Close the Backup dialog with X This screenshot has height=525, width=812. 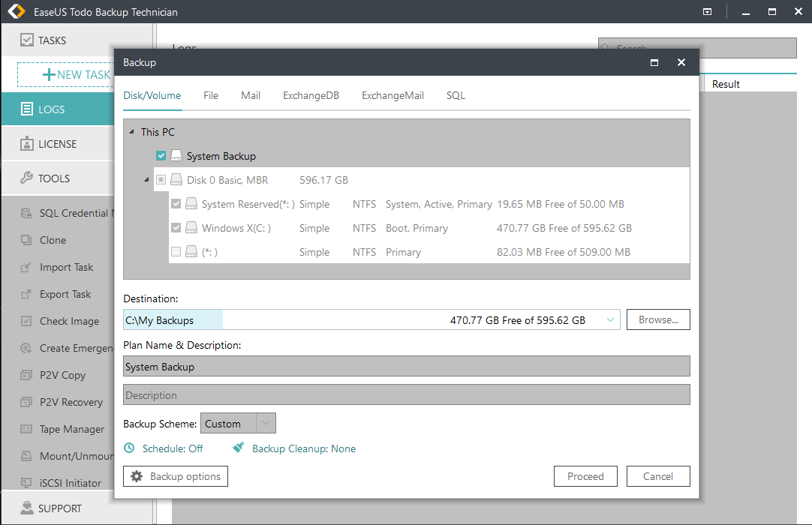681,62
